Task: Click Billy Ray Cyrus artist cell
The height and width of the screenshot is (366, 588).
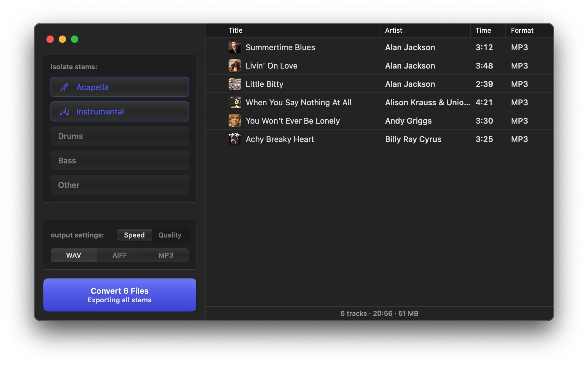Action: [x=413, y=139]
